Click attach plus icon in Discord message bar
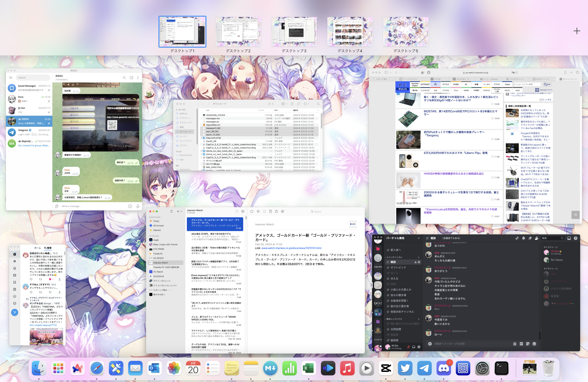Screen dimensions: 588x382 (430, 344)
